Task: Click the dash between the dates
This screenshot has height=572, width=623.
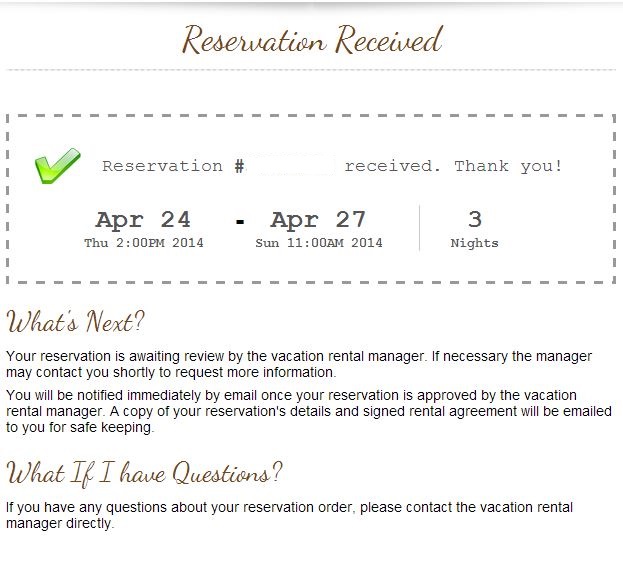Action: [x=240, y=221]
